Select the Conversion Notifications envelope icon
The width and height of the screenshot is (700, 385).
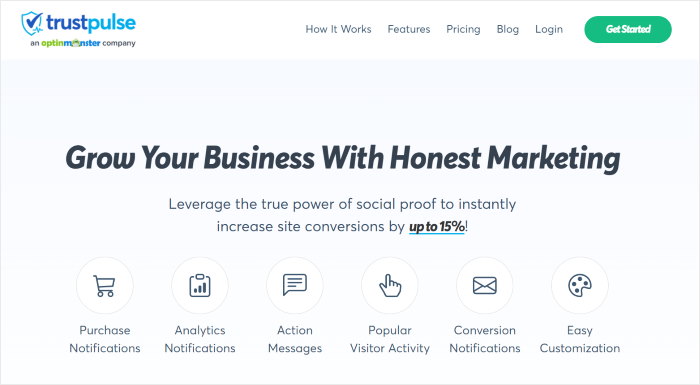485,285
